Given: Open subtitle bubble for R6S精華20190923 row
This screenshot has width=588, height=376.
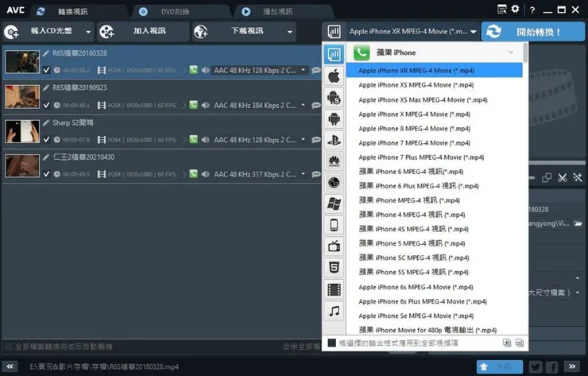Looking at the screenshot, I should pyautogui.click(x=316, y=105).
